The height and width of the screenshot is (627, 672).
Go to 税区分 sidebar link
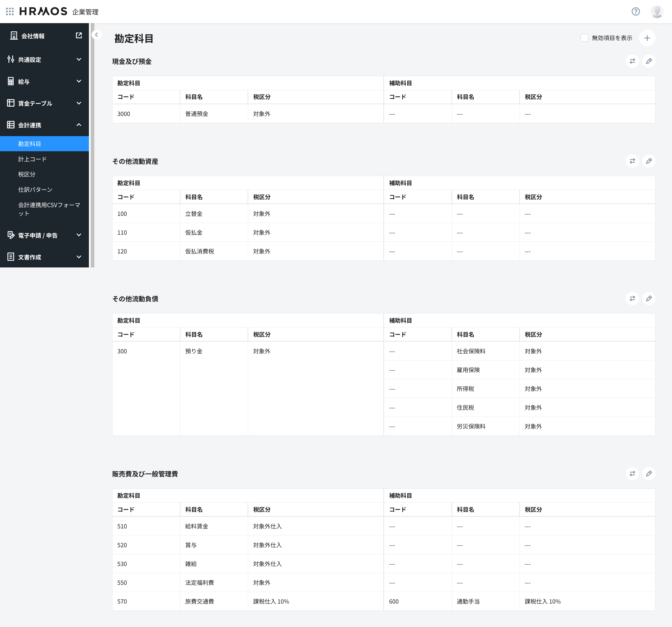(x=27, y=174)
